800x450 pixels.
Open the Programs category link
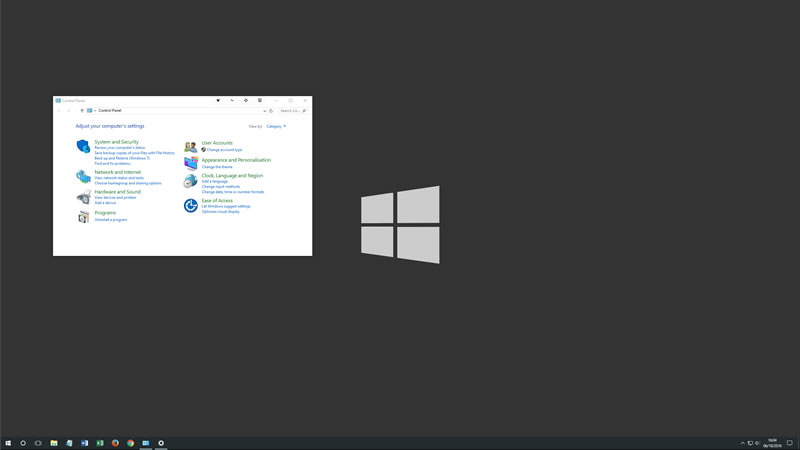pos(105,213)
